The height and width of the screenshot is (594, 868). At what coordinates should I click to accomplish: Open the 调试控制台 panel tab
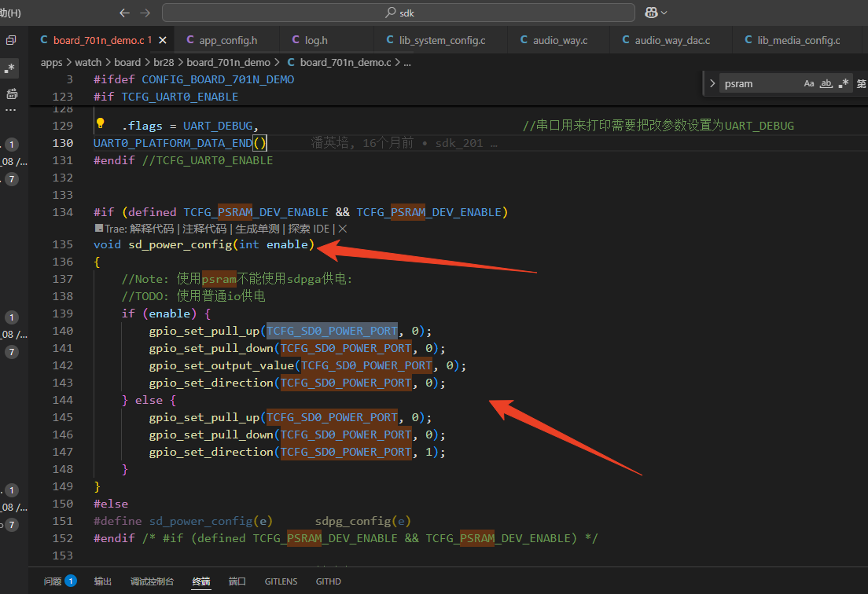(153, 581)
